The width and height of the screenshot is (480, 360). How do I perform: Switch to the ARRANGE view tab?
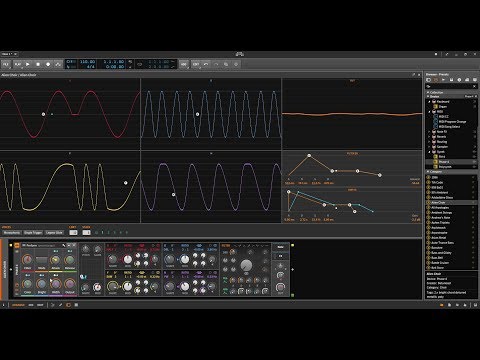coord(18,305)
